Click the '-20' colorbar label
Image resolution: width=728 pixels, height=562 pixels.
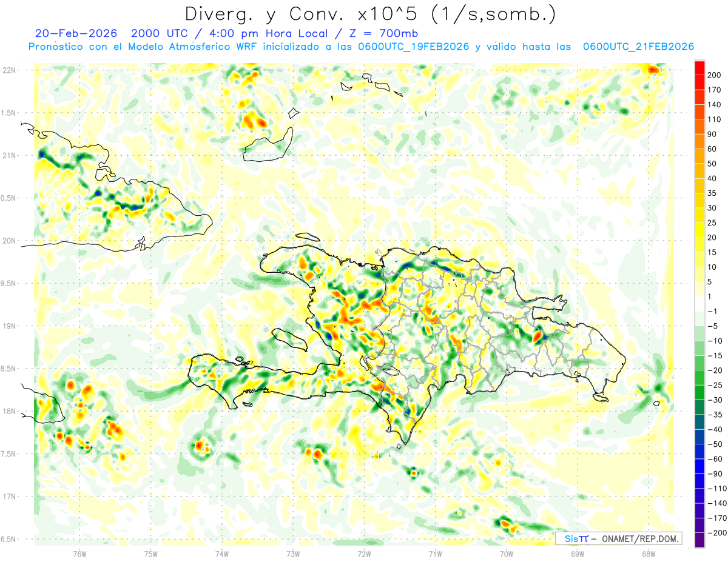[715, 370]
